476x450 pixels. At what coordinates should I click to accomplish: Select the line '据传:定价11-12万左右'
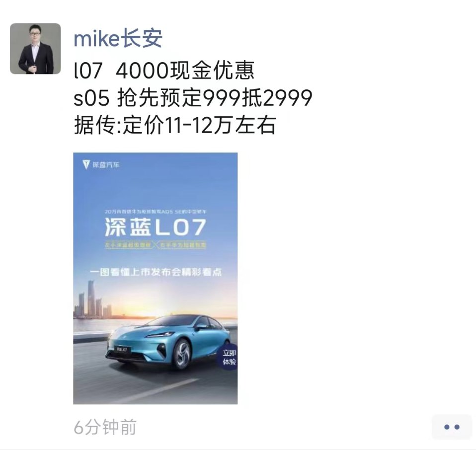click(x=175, y=125)
